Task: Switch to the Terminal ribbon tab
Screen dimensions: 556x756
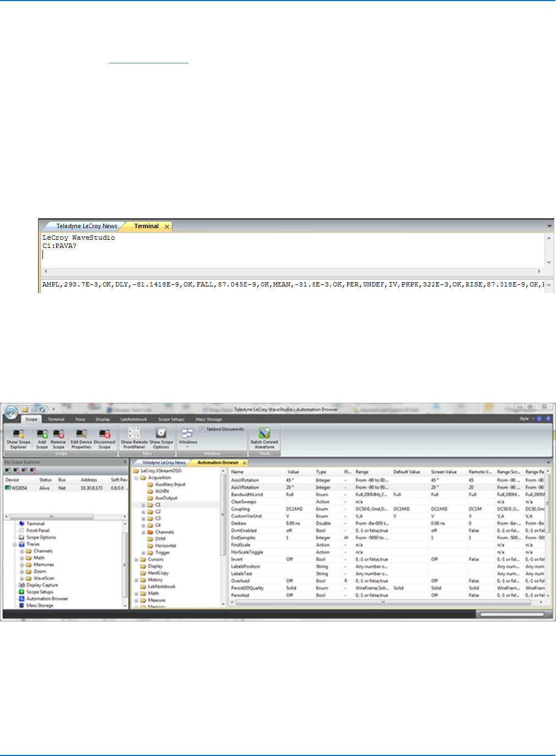Action: click(56, 419)
